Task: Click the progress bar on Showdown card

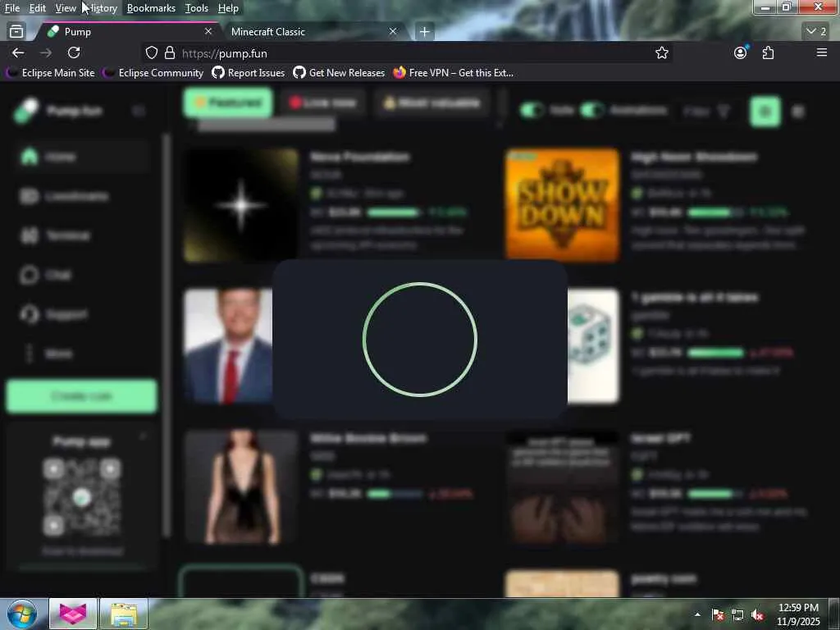Action: click(x=715, y=212)
